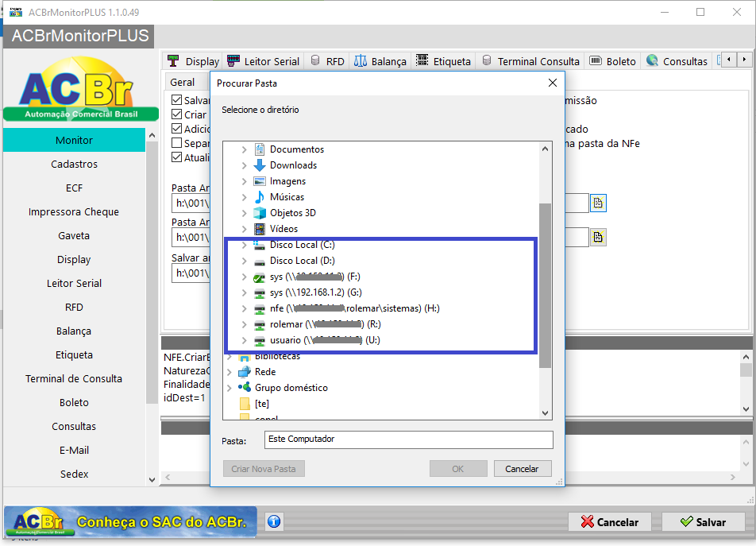Select Cadastros in the sidebar
Image resolution: width=756 pixels, height=546 pixels.
[x=75, y=164]
